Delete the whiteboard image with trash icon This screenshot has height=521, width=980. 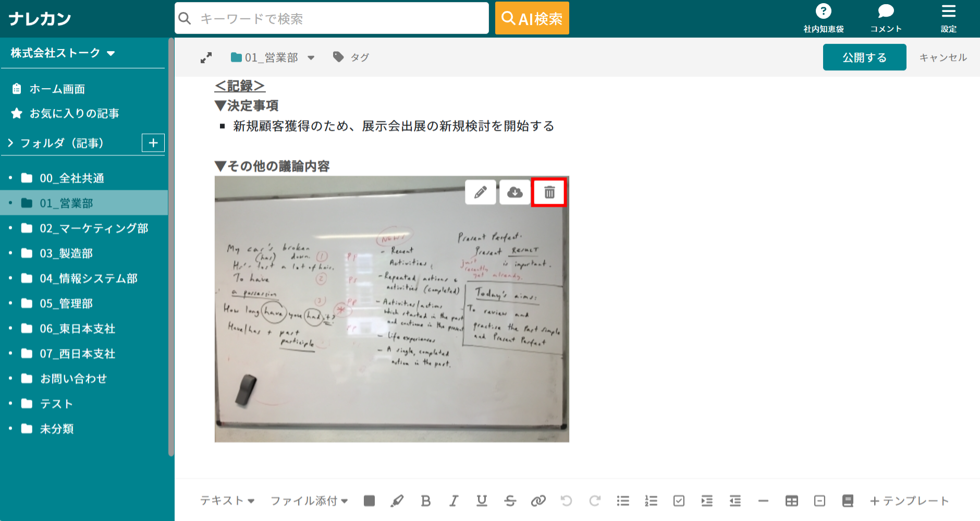549,192
